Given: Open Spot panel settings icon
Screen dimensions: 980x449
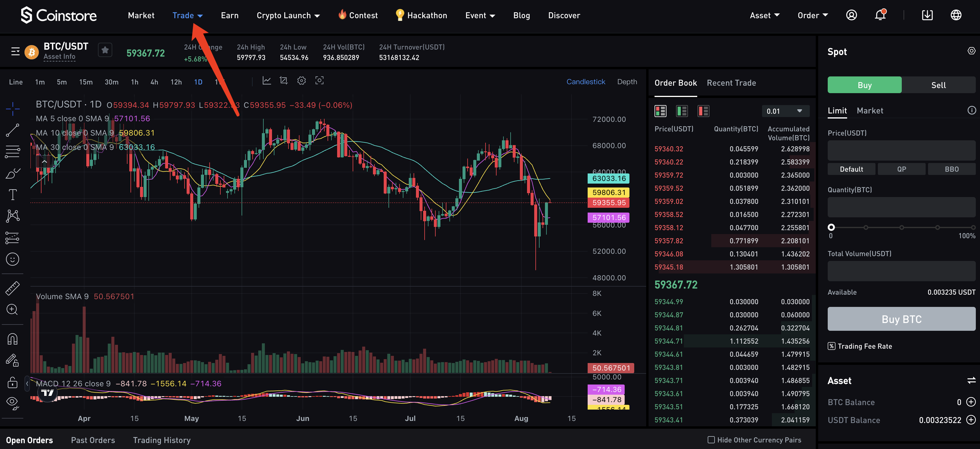Looking at the screenshot, I should (971, 51).
